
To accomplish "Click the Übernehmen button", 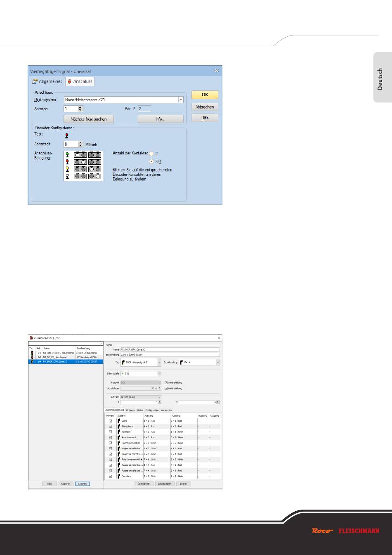I will click(144, 484).
